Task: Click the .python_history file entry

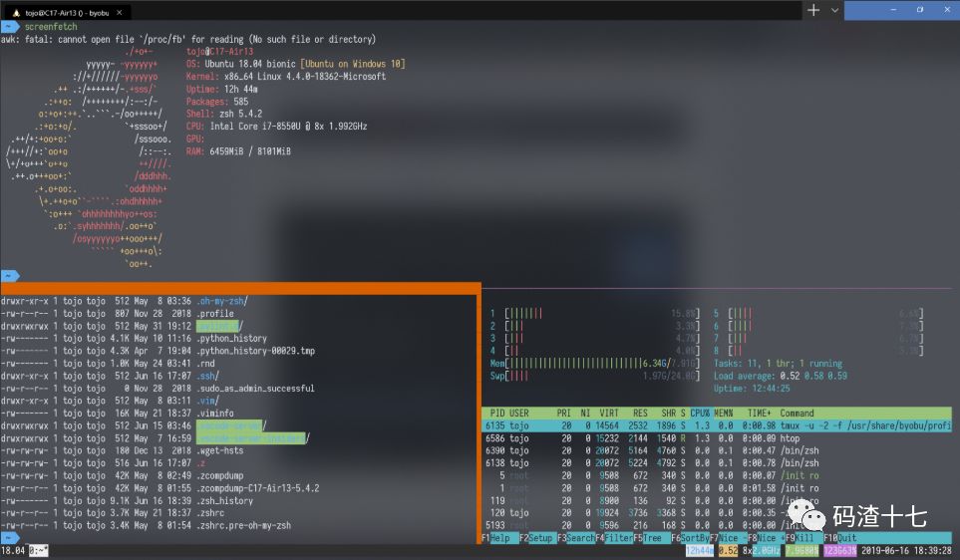Action: pos(231,338)
